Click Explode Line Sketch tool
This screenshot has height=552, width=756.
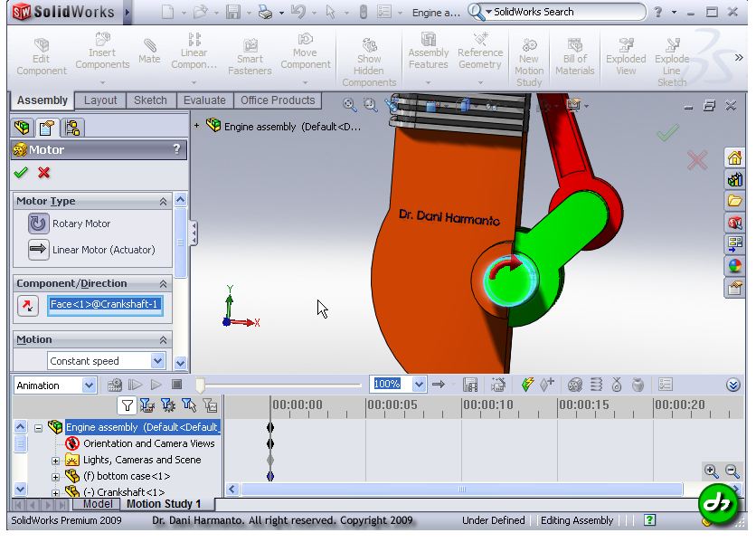pos(672,62)
